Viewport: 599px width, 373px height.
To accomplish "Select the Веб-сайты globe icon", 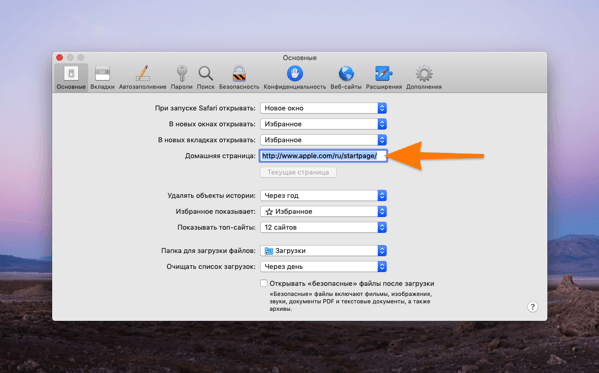I will tap(346, 78).
